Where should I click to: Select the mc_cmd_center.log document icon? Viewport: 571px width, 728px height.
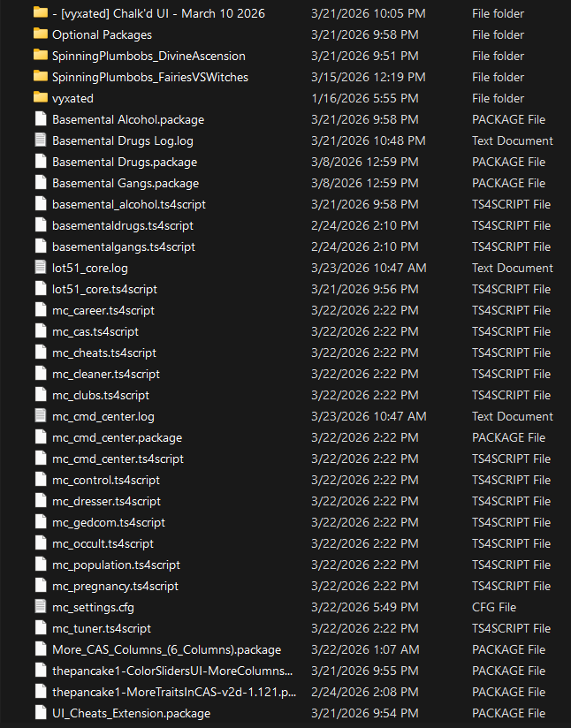[41, 415]
